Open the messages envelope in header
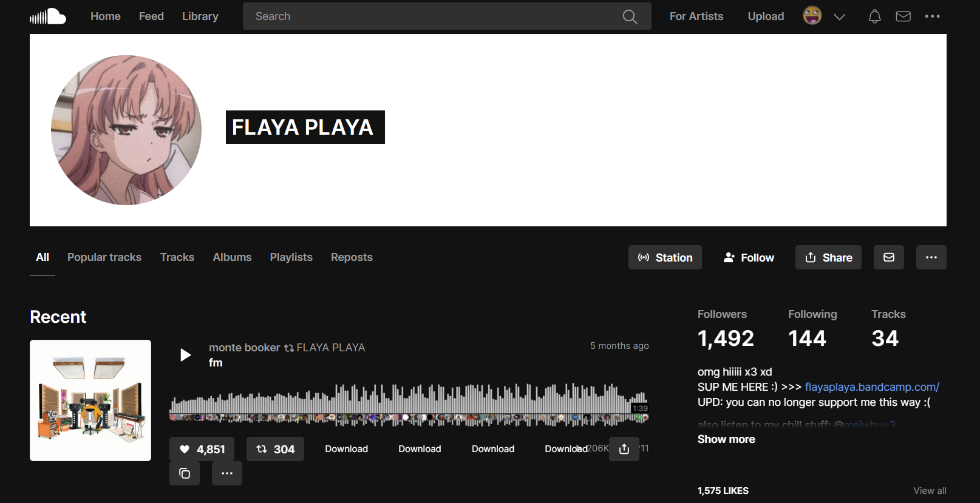The width and height of the screenshot is (980, 503). [x=903, y=16]
